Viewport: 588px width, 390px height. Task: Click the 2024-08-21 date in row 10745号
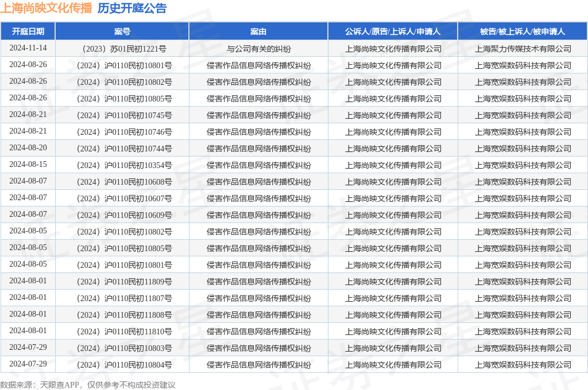[28, 114]
